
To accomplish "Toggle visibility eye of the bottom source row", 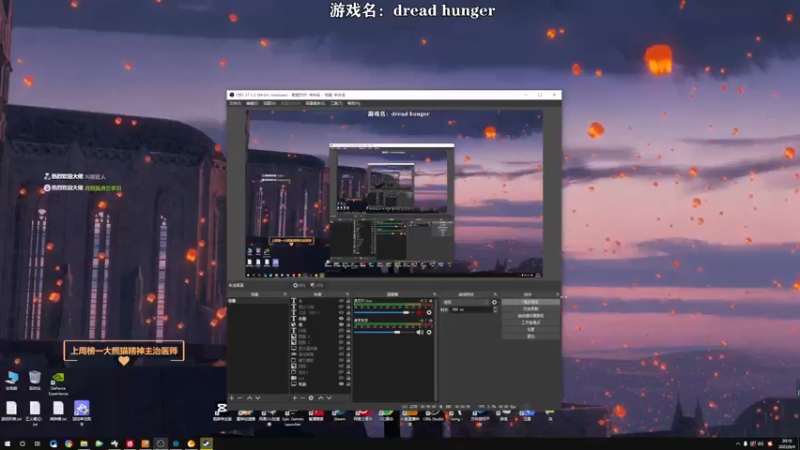I will (x=341, y=384).
